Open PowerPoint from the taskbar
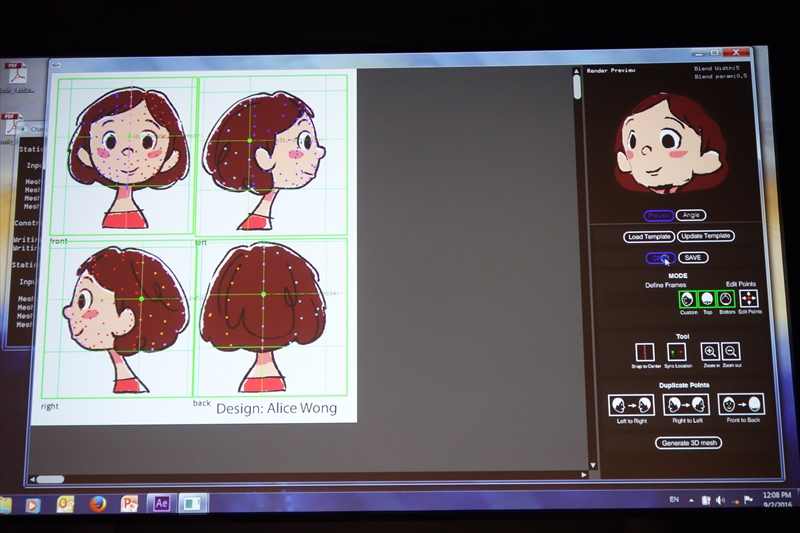800x533 pixels. pyautogui.click(x=129, y=504)
